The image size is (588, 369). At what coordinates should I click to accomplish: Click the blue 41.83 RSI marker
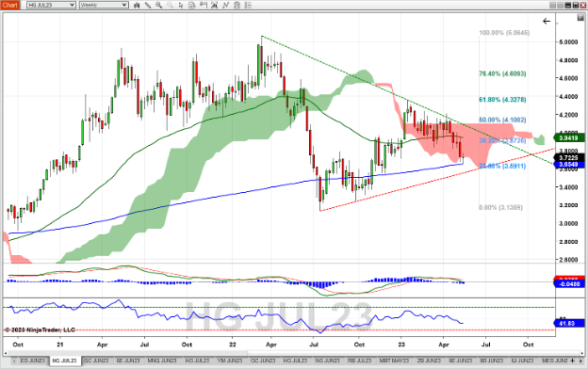point(569,323)
